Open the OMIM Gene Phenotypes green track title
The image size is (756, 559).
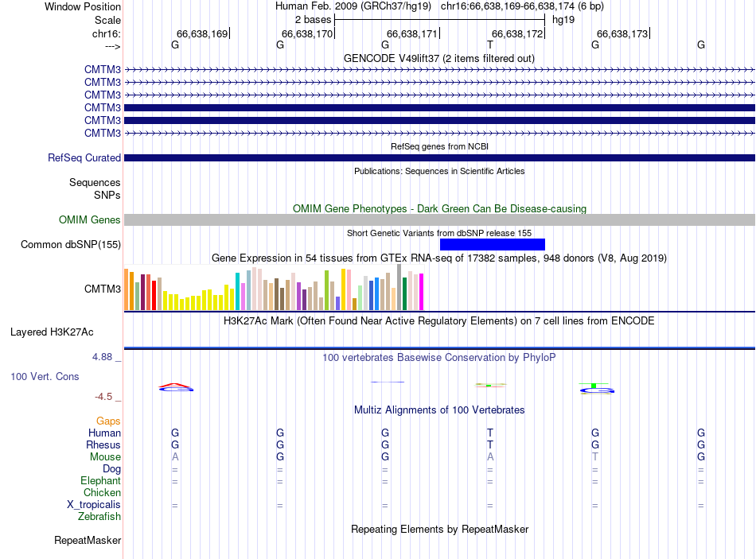(x=439, y=208)
